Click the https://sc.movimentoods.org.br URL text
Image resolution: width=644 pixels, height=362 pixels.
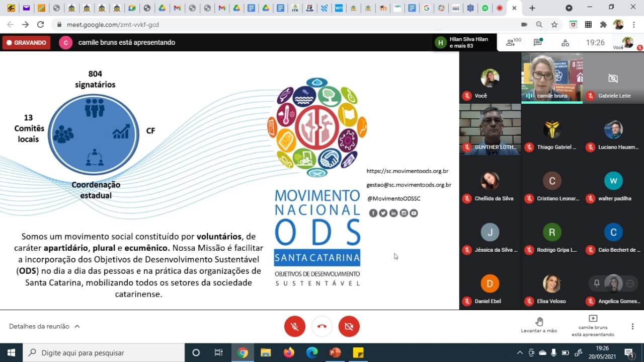click(x=407, y=171)
